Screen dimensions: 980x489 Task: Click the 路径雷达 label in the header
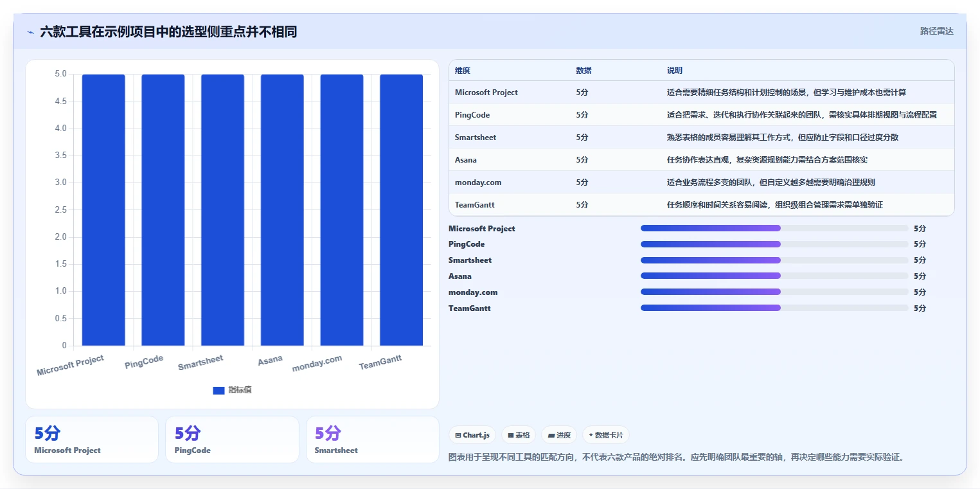point(937,31)
